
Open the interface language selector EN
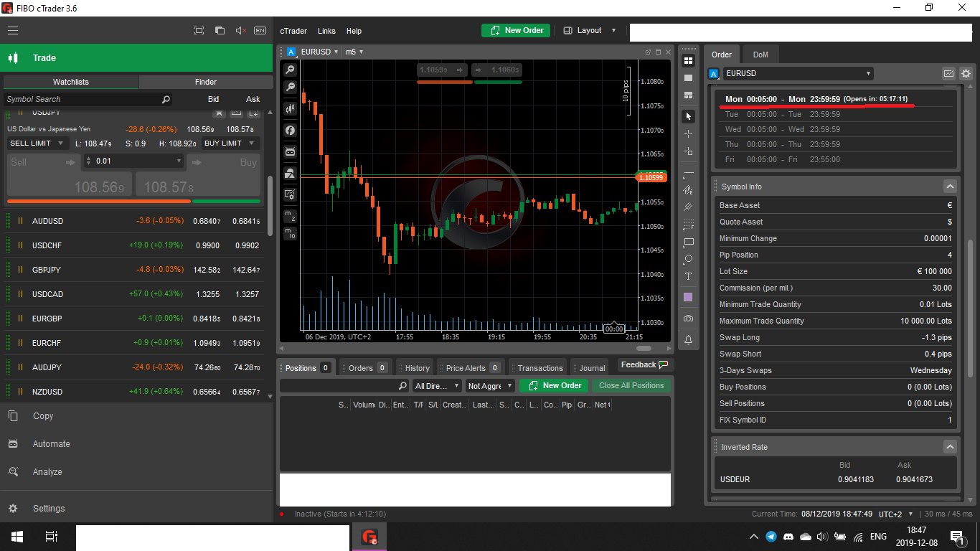[260, 31]
